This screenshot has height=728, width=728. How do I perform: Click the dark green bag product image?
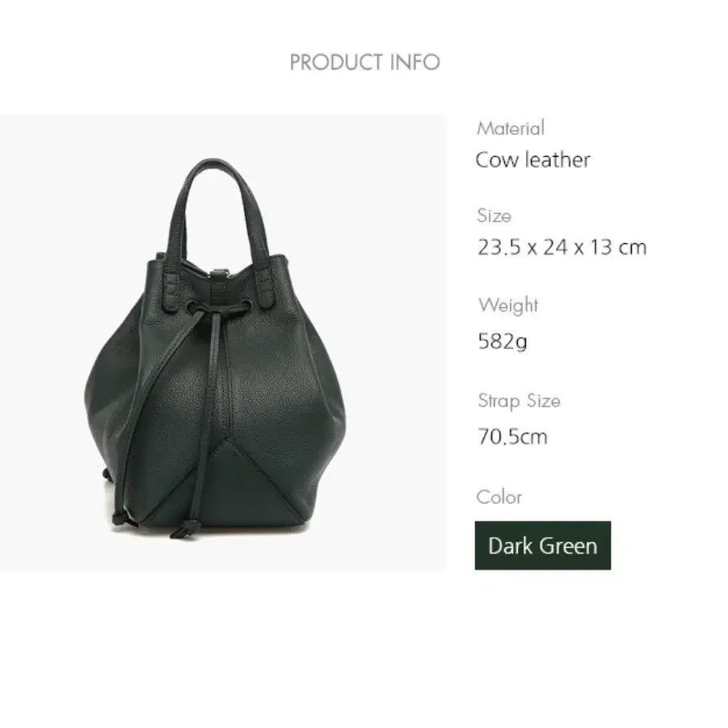222,343
